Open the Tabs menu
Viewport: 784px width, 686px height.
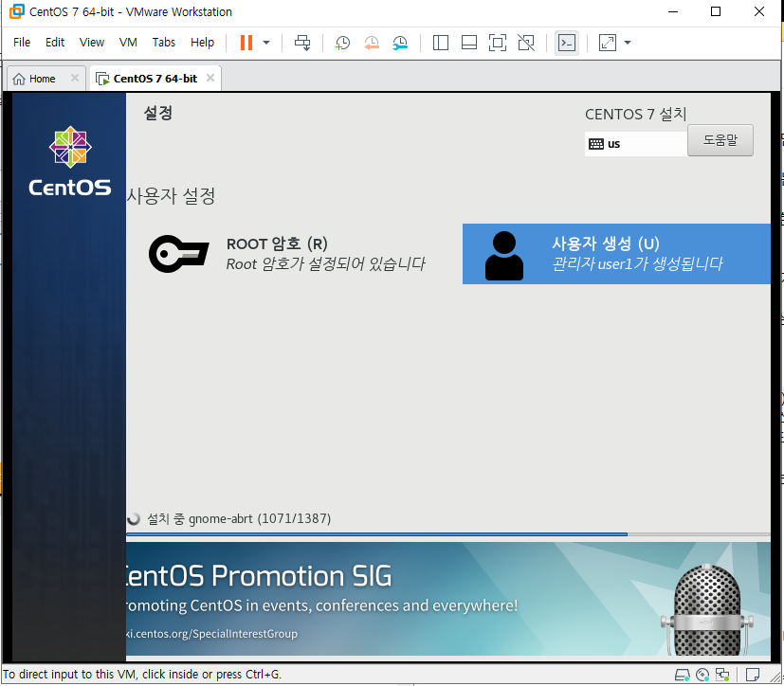[x=164, y=43]
